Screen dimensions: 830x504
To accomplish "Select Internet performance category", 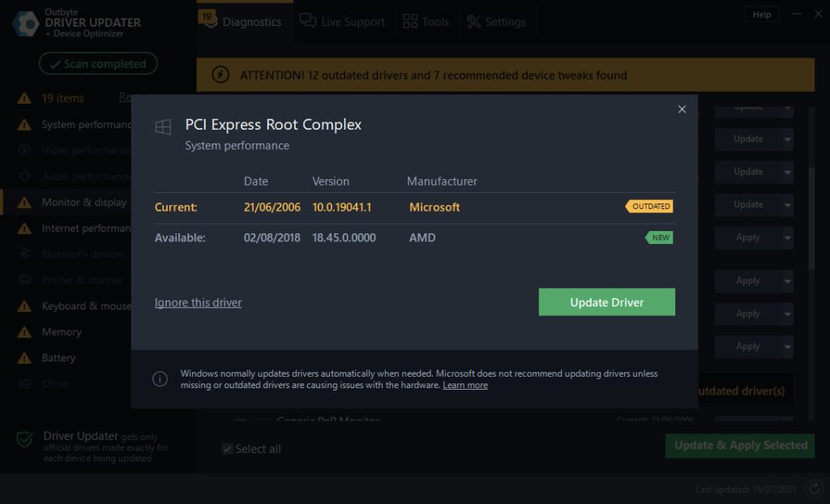I will [x=86, y=229].
